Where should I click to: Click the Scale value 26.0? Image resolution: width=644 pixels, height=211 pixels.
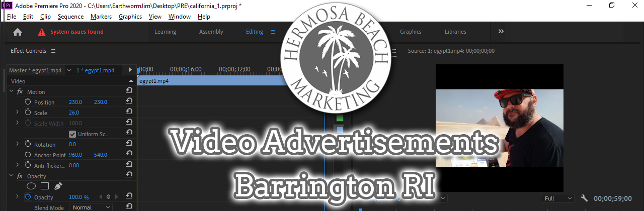tap(74, 113)
